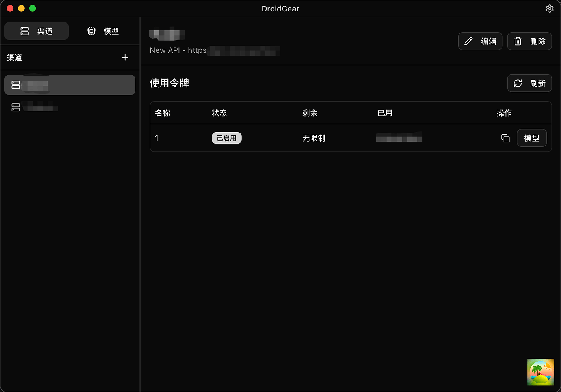Select the second channel in sidebar

(x=70, y=107)
